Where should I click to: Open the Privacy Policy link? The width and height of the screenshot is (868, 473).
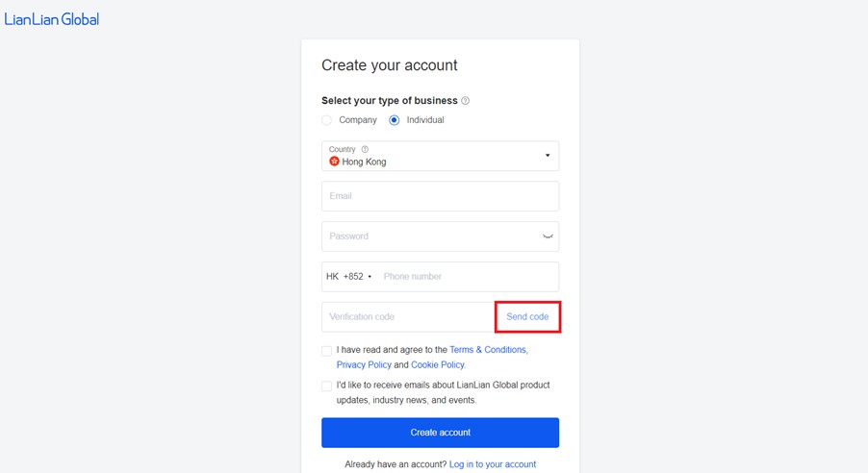tap(364, 364)
